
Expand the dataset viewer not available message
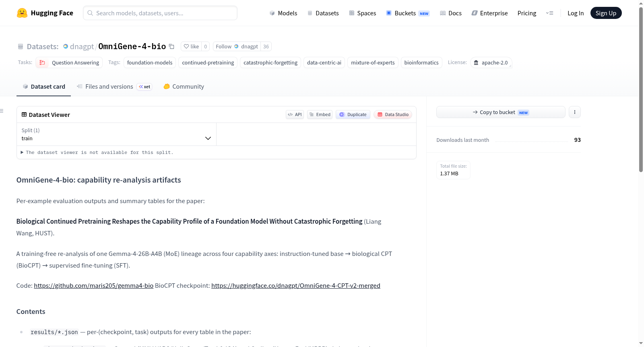click(x=97, y=152)
